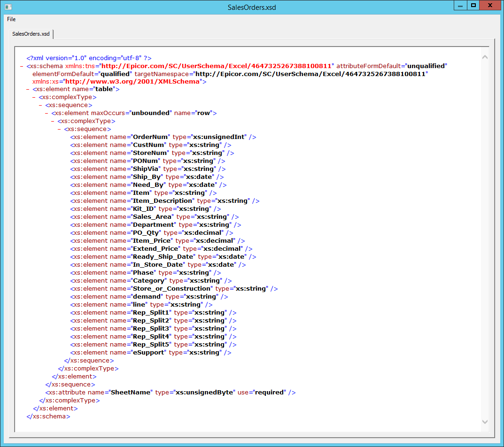Viewport: 504px width, 447px height.
Task: Click the "Rep_Split4" element name
Action: [x=151, y=337]
